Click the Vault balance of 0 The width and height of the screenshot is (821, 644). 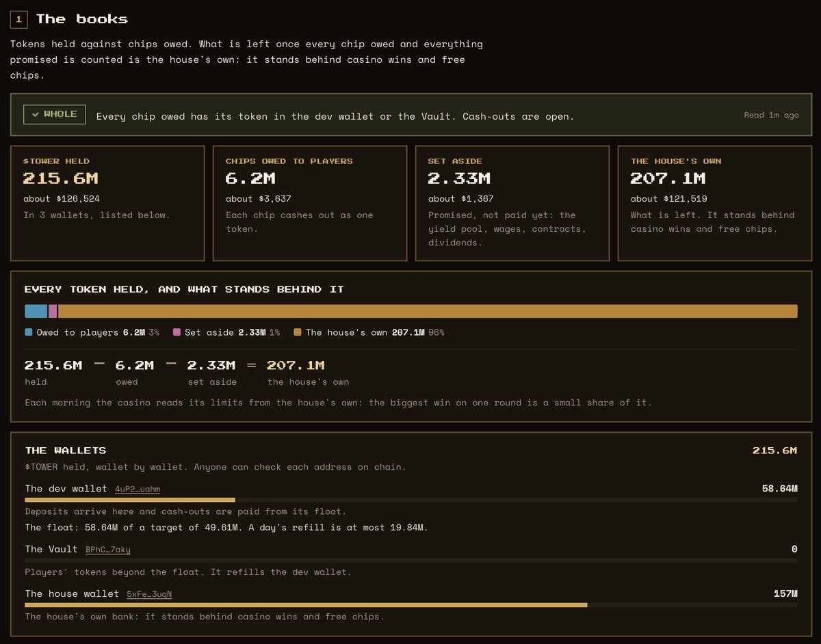click(794, 549)
